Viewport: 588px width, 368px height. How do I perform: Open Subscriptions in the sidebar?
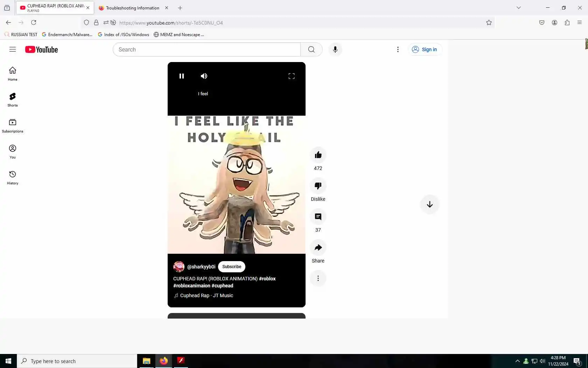click(13, 126)
